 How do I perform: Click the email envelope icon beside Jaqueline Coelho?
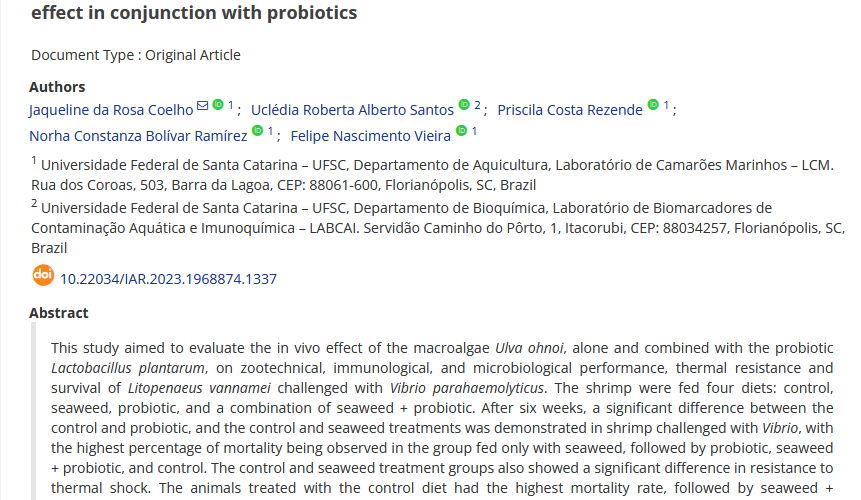[203, 105]
